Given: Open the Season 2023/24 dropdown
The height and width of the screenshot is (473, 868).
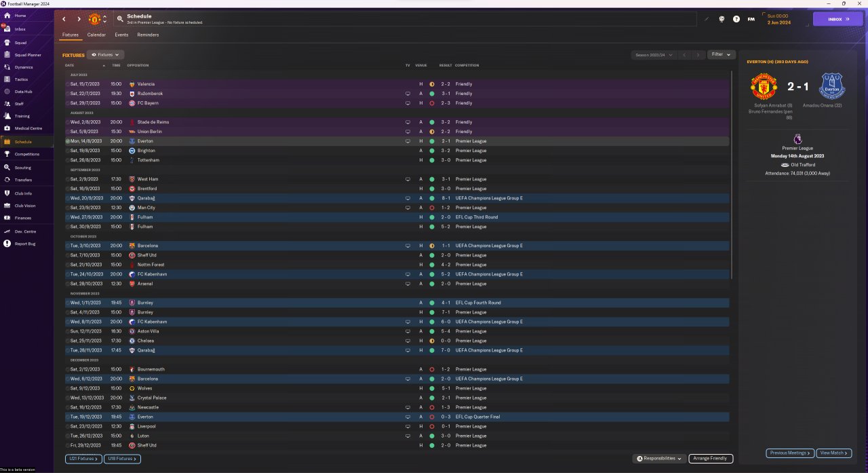Looking at the screenshot, I should pyautogui.click(x=653, y=54).
